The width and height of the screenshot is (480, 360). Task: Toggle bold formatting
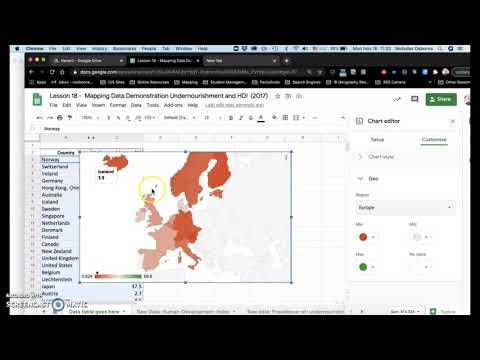click(x=231, y=118)
